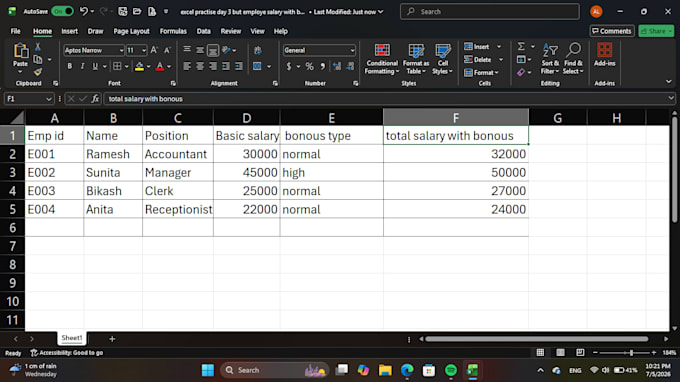Viewport: 680px width, 382px height.
Task: Click the Copy icon in Clipboard
Action: tap(38, 59)
